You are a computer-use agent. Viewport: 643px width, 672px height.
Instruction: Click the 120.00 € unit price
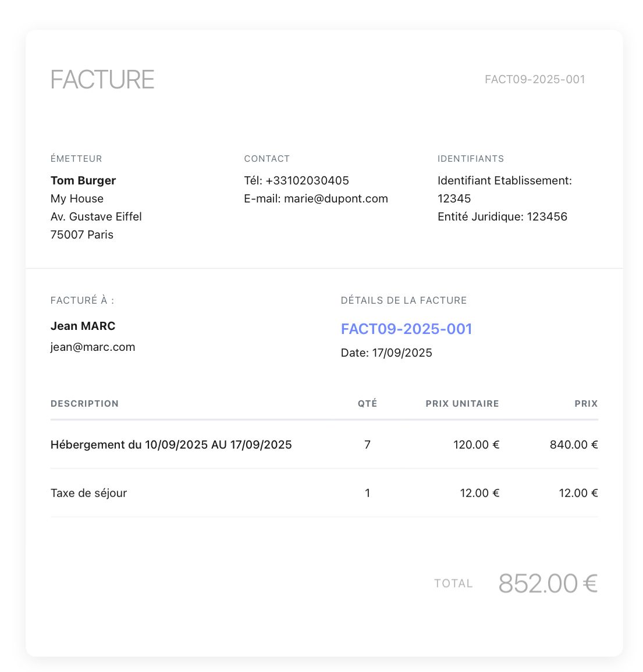coord(476,445)
